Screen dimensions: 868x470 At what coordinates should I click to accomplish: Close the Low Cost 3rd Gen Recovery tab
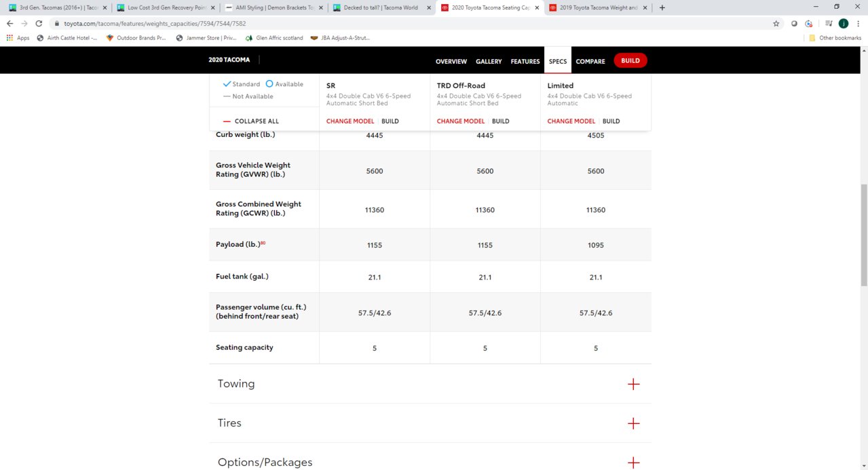[x=212, y=8]
